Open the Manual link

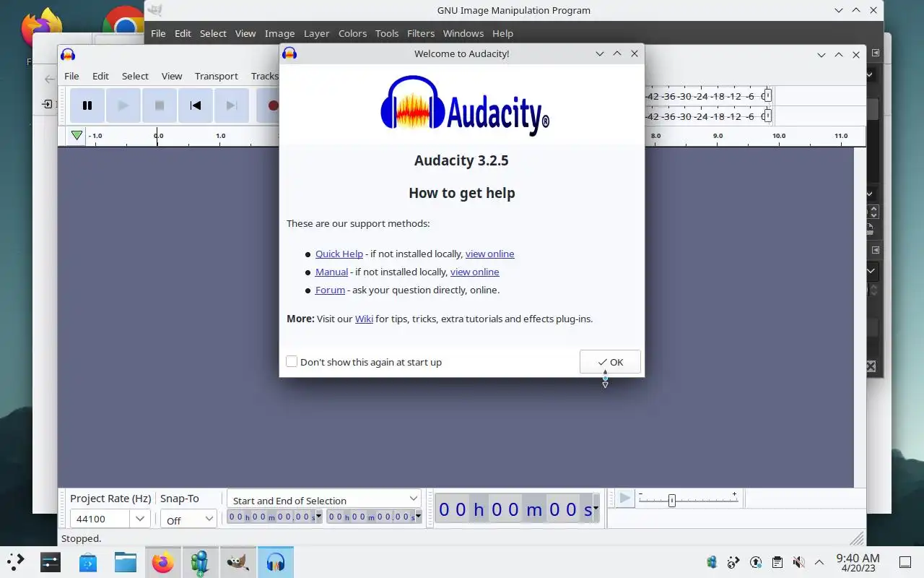(x=331, y=272)
